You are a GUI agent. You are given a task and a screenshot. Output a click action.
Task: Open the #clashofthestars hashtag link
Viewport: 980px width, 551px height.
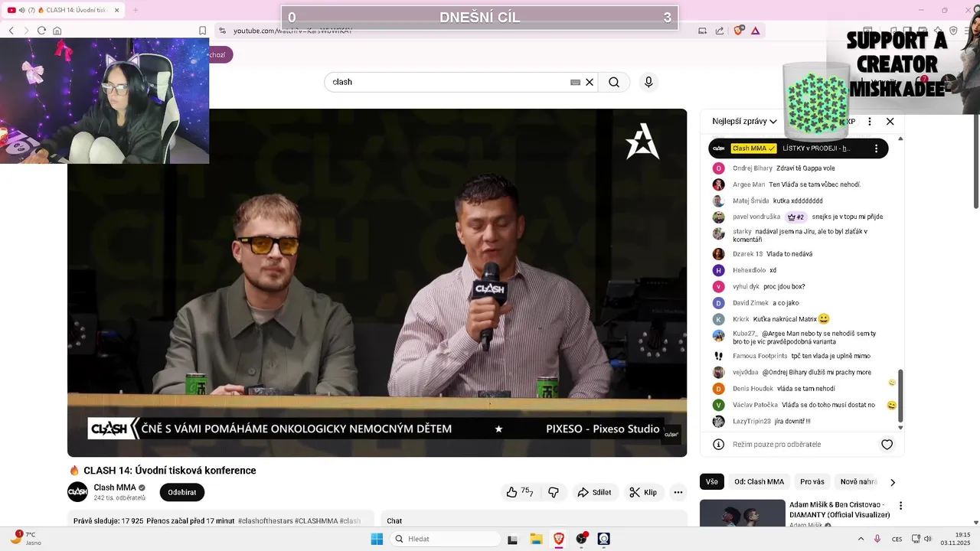point(265,521)
